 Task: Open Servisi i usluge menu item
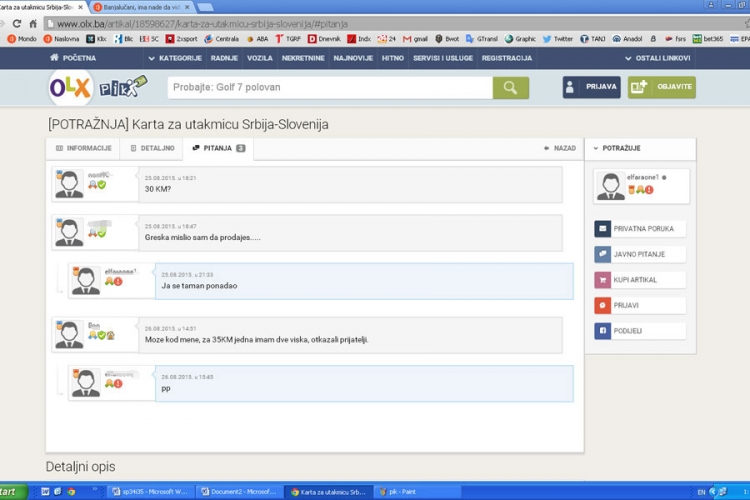pyautogui.click(x=443, y=58)
